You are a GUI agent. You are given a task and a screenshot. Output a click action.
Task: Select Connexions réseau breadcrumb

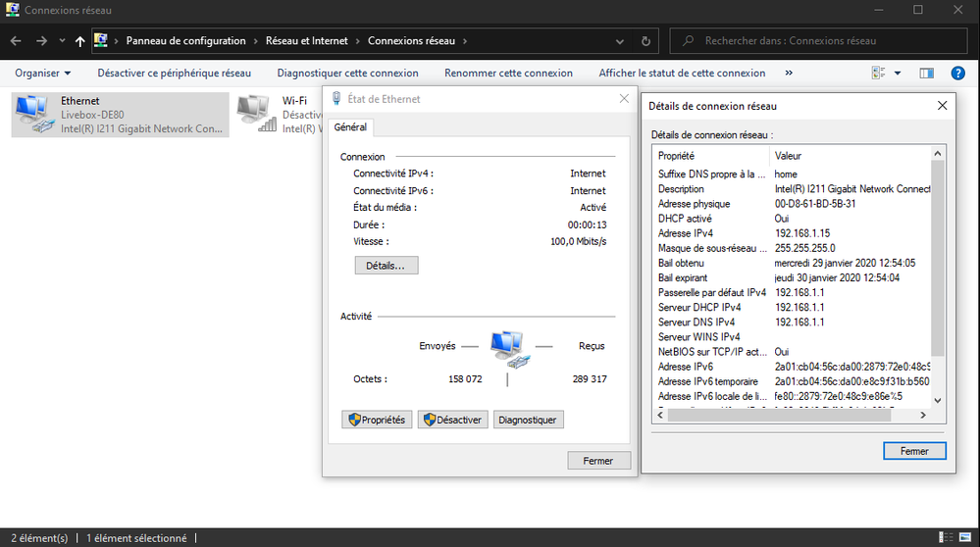pos(411,40)
